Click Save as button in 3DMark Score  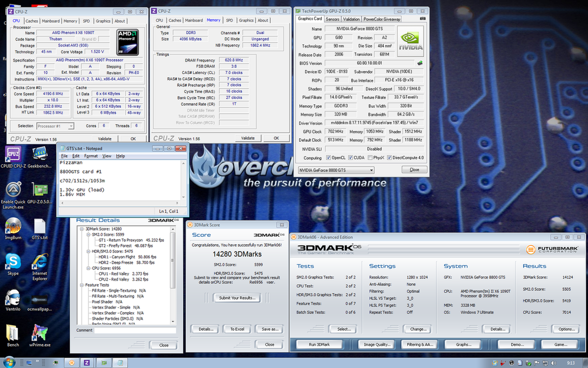(270, 329)
